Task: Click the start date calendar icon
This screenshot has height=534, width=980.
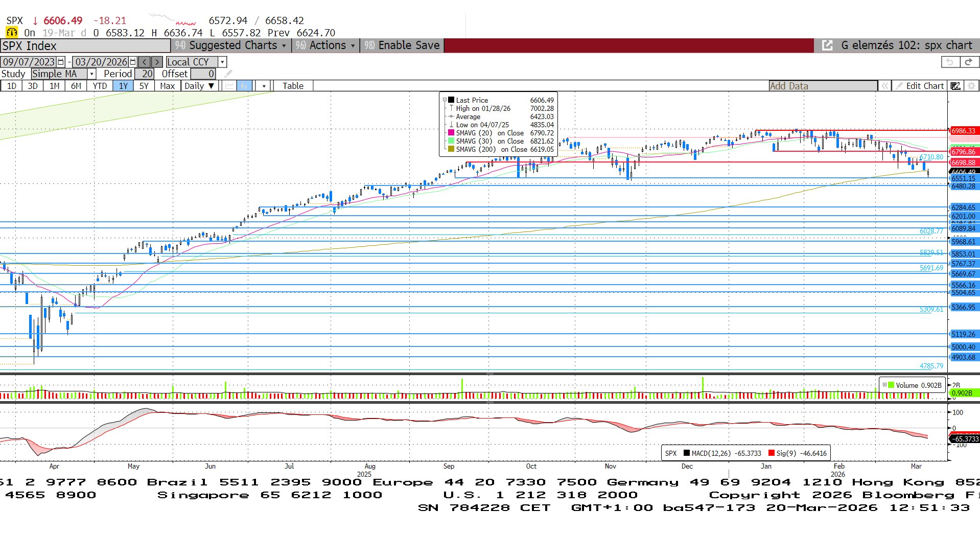Action: [x=61, y=62]
